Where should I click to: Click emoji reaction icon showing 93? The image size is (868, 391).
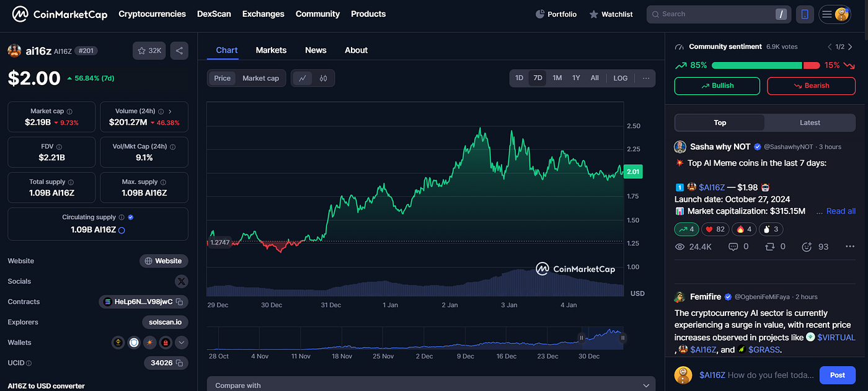(x=807, y=246)
